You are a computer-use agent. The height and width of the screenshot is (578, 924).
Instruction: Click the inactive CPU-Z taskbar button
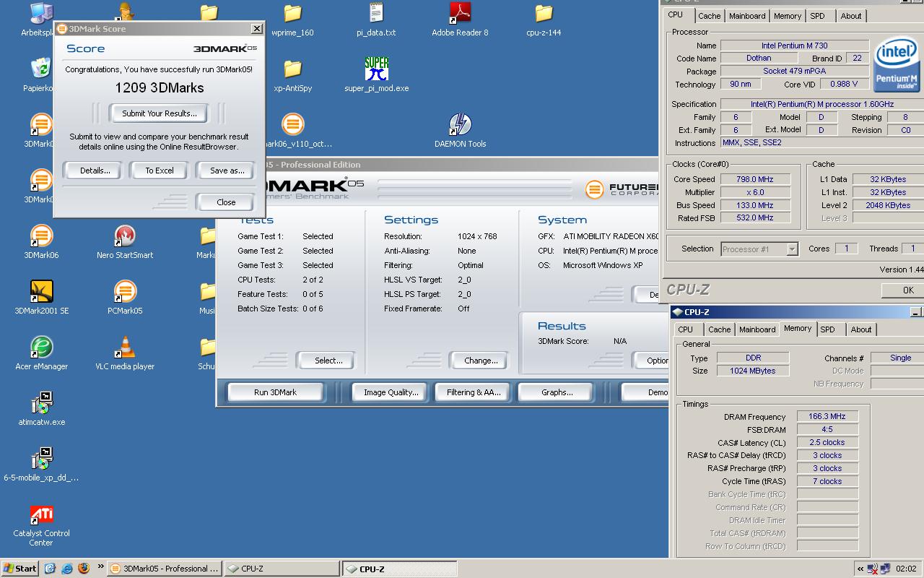(x=282, y=569)
